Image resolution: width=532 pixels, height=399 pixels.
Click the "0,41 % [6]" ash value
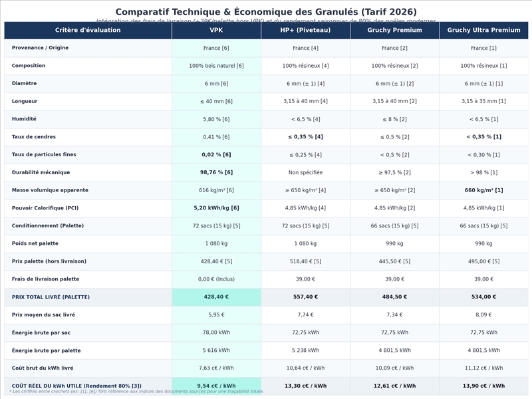coord(216,137)
